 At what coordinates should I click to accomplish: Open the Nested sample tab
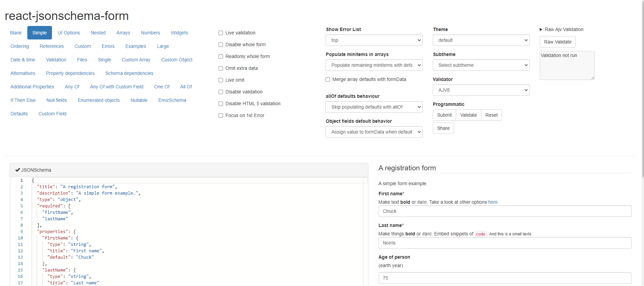[98, 33]
